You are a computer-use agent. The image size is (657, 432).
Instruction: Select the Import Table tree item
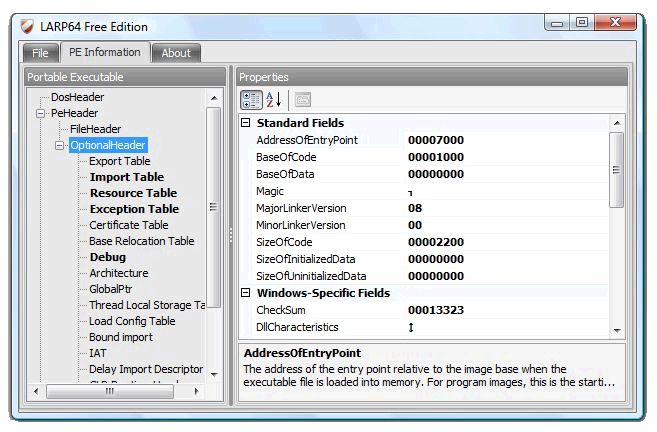pyautogui.click(x=127, y=177)
